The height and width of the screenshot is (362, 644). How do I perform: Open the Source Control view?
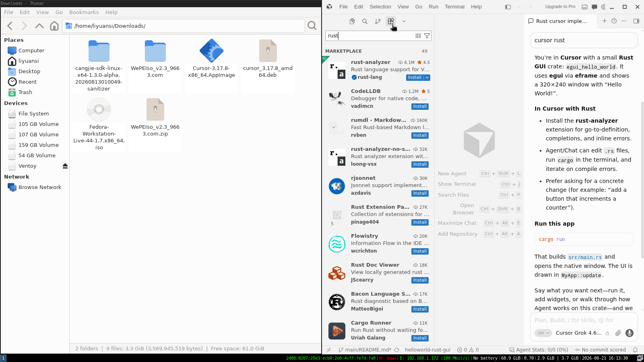pos(378,21)
